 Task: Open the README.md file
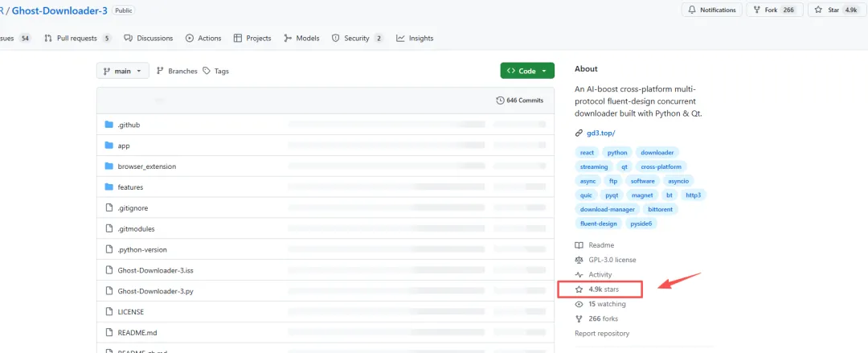137,333
